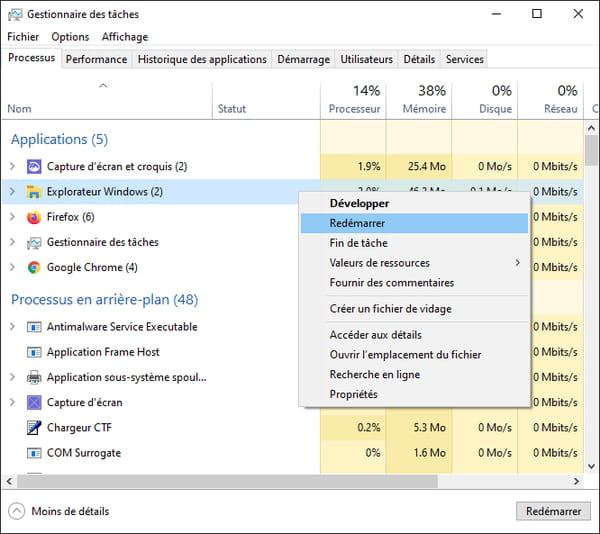Open the Affichage menu
This screenshot has width=600, height=534.
(125, 37)
